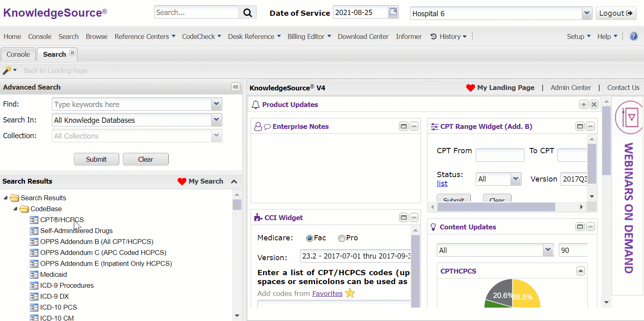Switch to the Console tab
Viewport: 644px width, 321px height.
coord(18,54)
